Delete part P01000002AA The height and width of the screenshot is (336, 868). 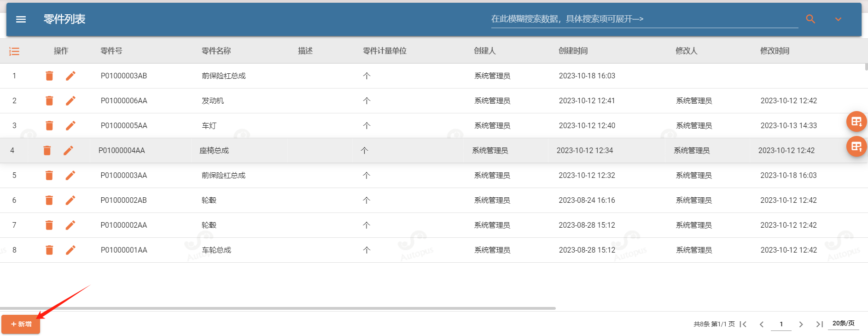click(x=49, y=225)
